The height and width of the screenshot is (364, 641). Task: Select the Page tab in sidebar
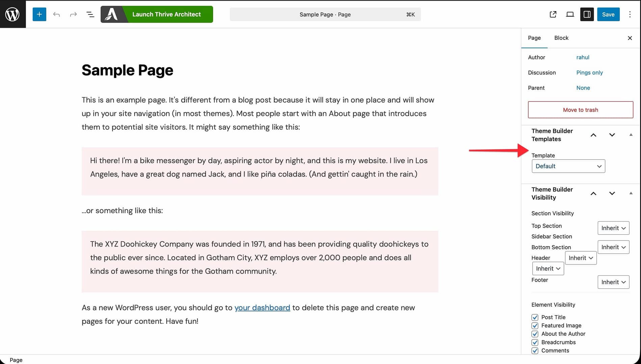[x=534, y=38]
